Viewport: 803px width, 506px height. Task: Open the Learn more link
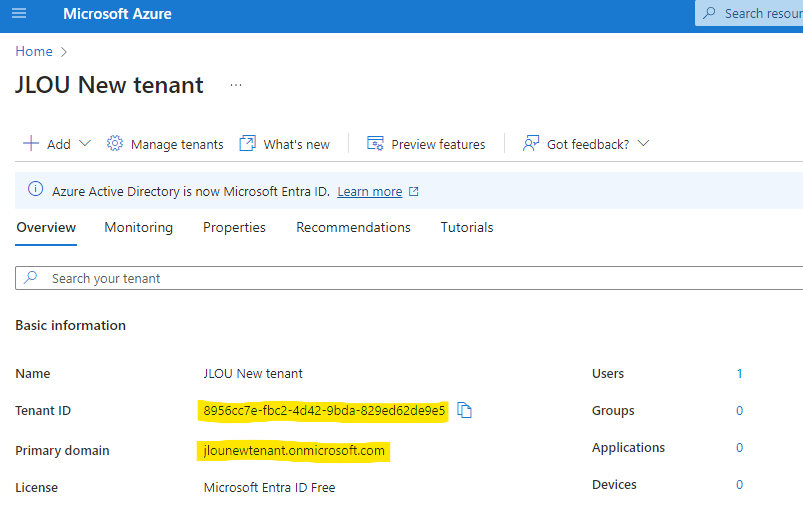point(370,192)
